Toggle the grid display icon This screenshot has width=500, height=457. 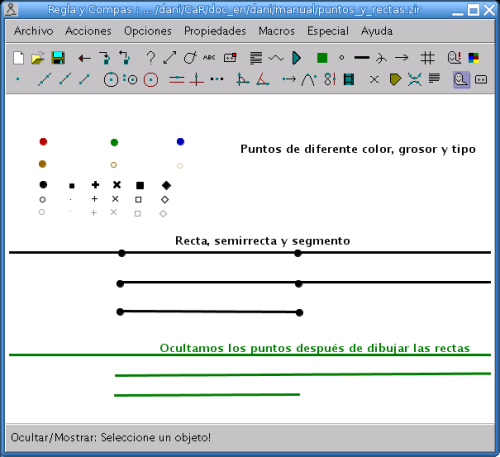[x=428, y=58]
